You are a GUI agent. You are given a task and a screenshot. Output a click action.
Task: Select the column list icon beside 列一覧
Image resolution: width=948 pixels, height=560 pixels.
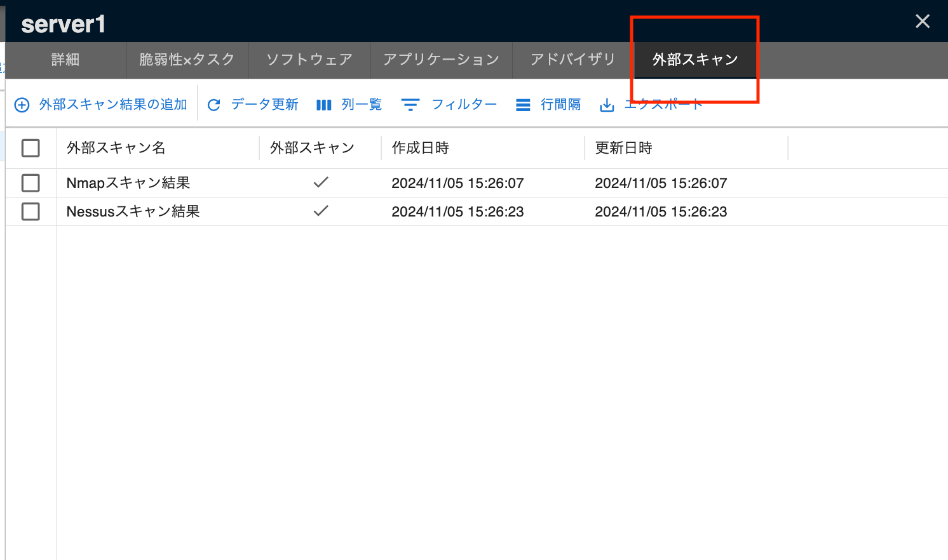click(x=323, y=104)
